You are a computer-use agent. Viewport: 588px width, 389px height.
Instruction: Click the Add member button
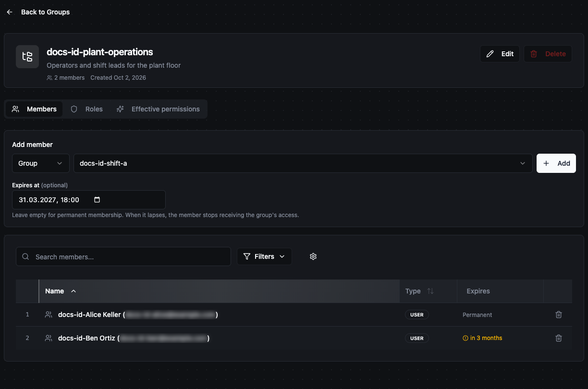[x=556, y=163]
